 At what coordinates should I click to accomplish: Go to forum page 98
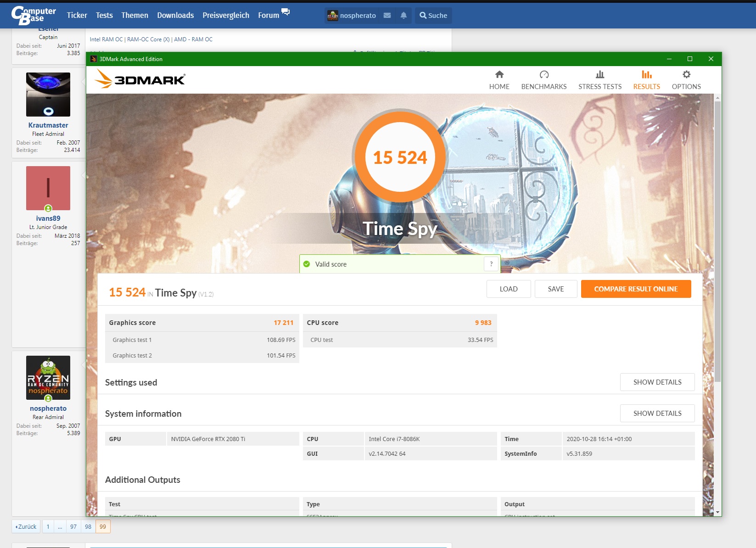(88, 527)
